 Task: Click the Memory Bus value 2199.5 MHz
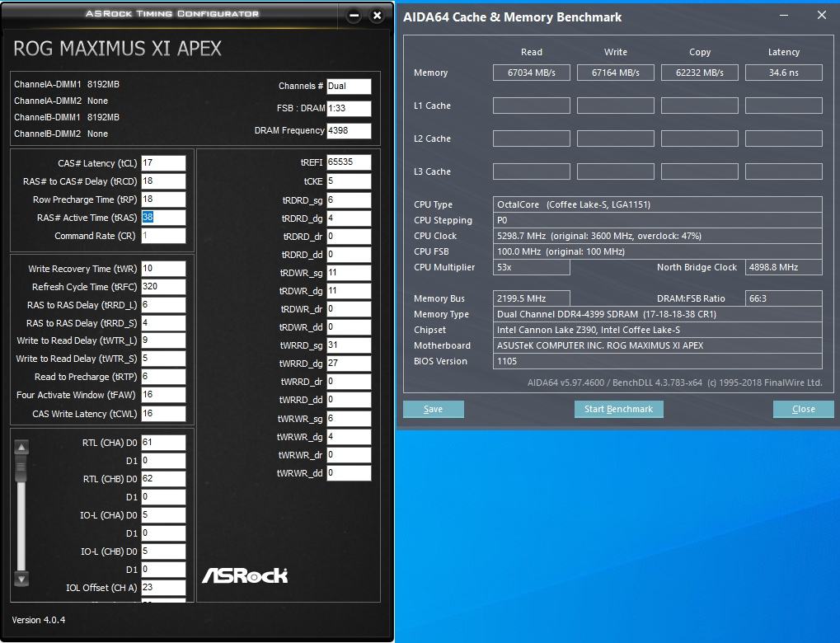[532, 298]
